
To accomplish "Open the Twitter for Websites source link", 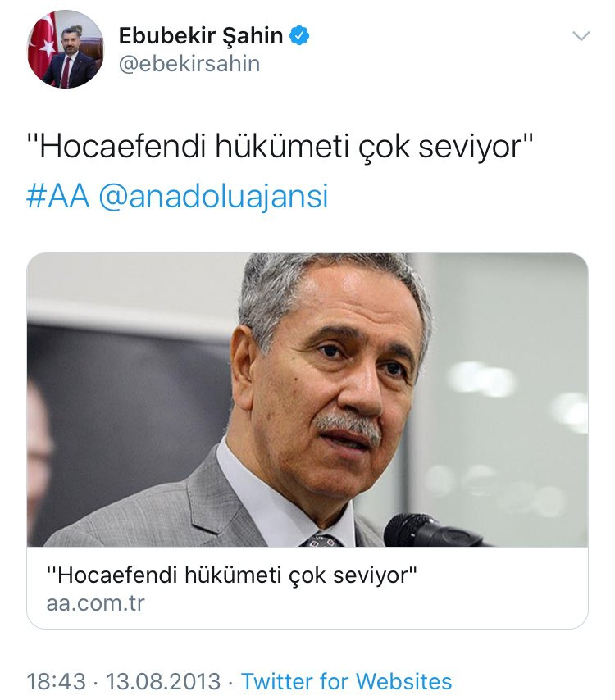I will coord(347,681).
